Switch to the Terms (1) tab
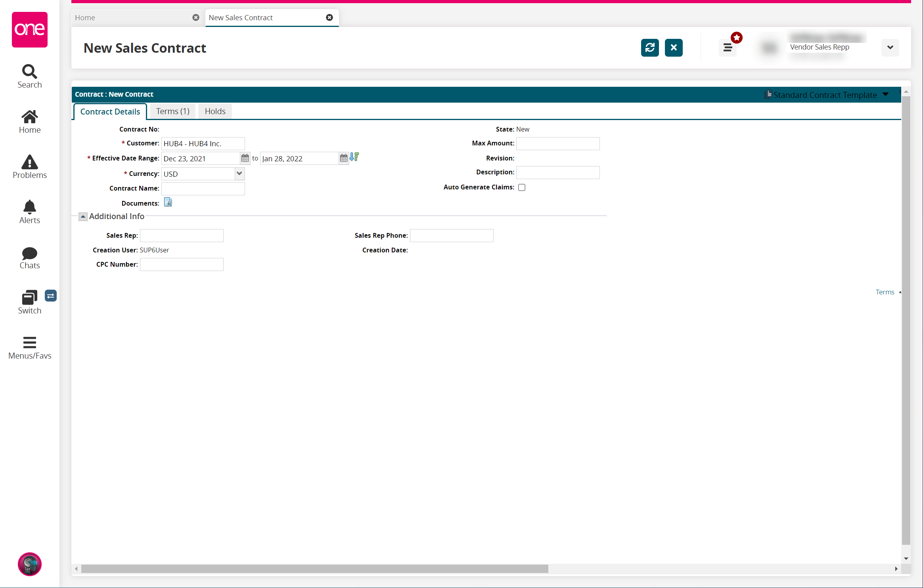923x588 pixels. pos(172,111)
